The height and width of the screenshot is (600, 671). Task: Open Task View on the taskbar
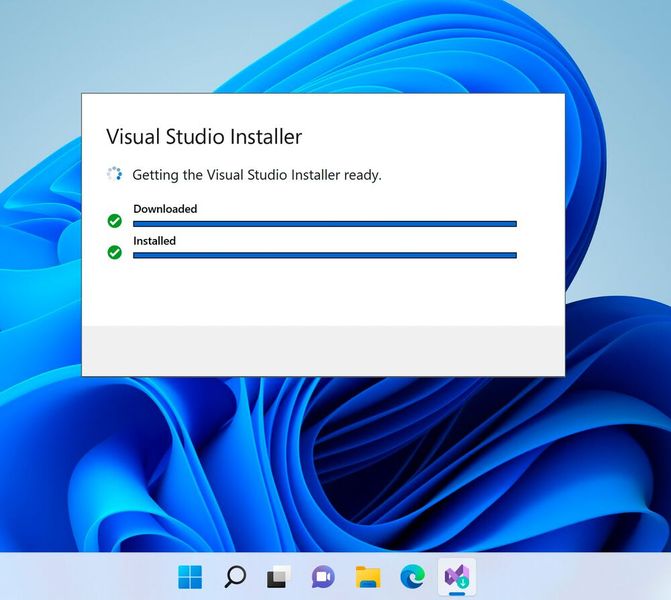coord(279,577)
